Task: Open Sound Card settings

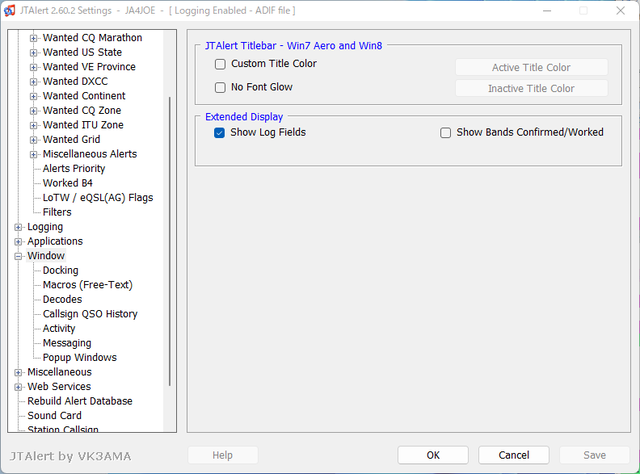Action: click(54, 416)
